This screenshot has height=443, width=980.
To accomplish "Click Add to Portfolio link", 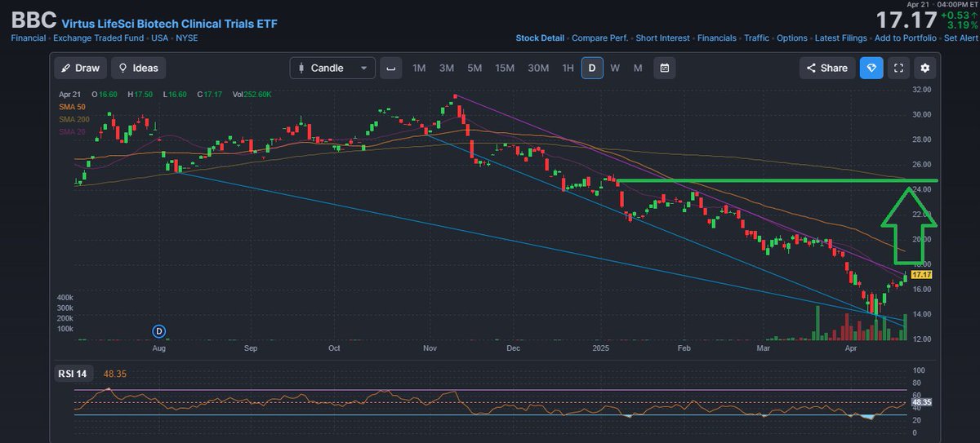I will (x=905, y=38).
